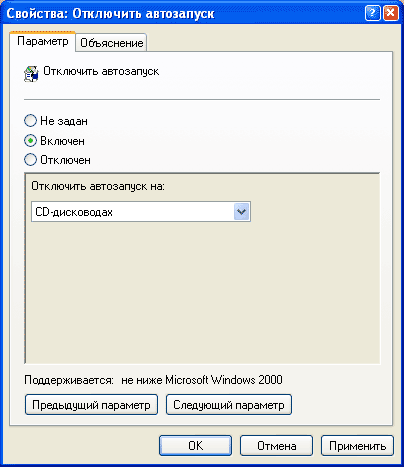Click the policy icon beside Отключить автозапуск heading

[31, 74]
